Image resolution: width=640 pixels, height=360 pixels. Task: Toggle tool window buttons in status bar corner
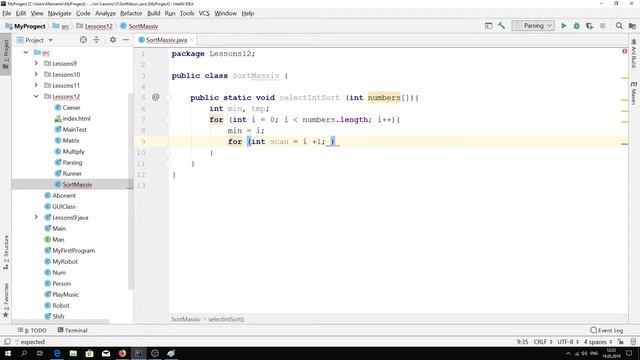[7, 342]
